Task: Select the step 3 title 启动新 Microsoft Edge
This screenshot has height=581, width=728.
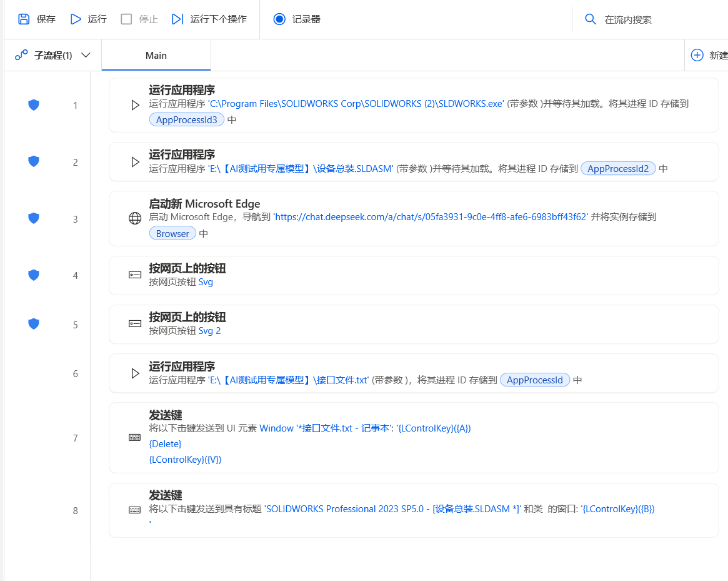Action: (x=204, y=204)
